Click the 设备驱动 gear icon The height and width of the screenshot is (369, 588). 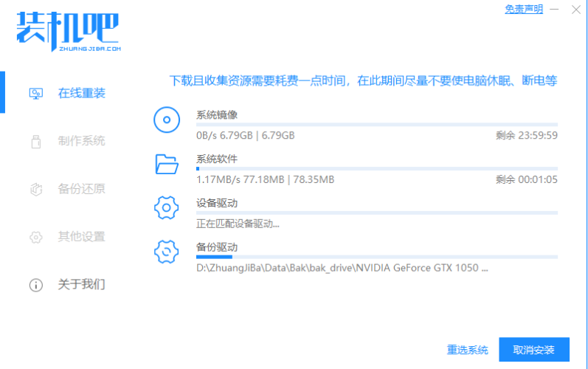167,208
